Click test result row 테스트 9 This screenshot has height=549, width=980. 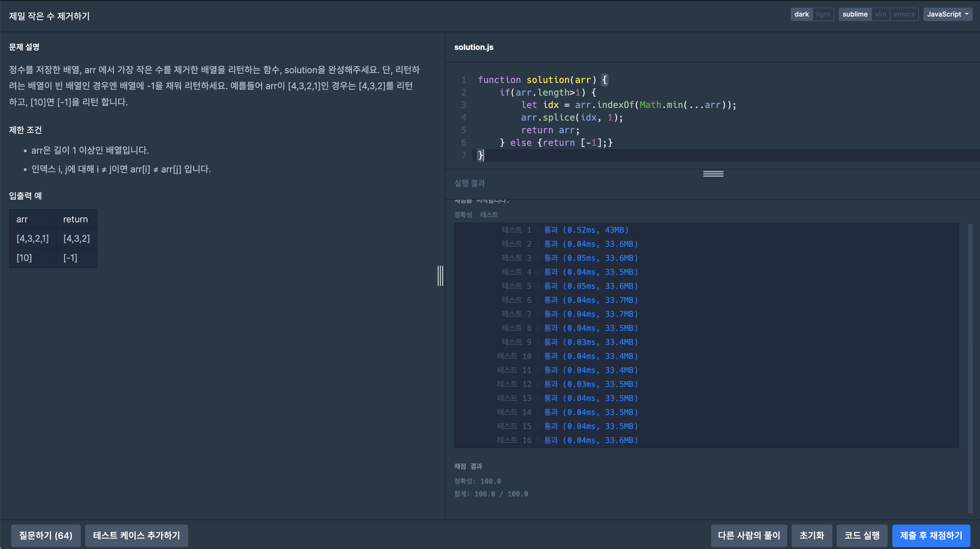pyautogui.click(x=570, y=342)
